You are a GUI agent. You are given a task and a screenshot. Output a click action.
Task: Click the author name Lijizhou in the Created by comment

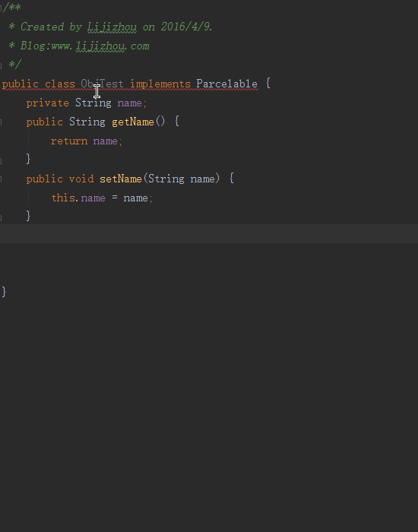pyautogui.click(x=112, y=27)
